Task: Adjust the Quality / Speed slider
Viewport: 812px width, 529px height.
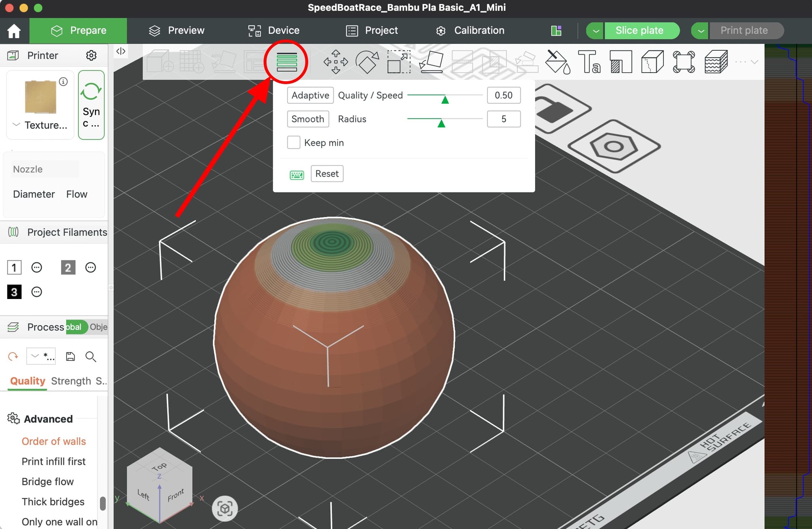Action: click(x=445, y=99)
